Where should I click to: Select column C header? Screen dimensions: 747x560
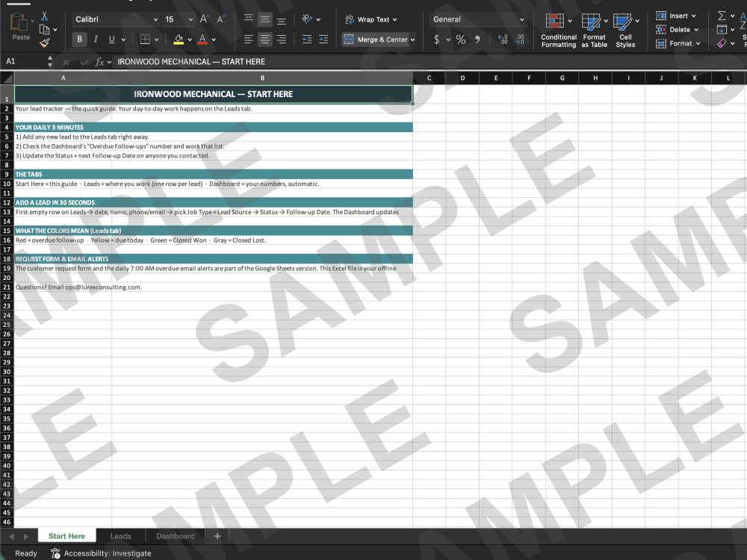click(430, 78)
